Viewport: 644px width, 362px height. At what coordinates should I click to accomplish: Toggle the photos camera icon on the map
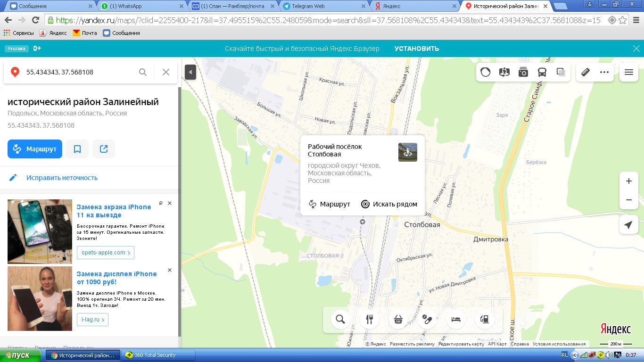[x=523, y=72]
